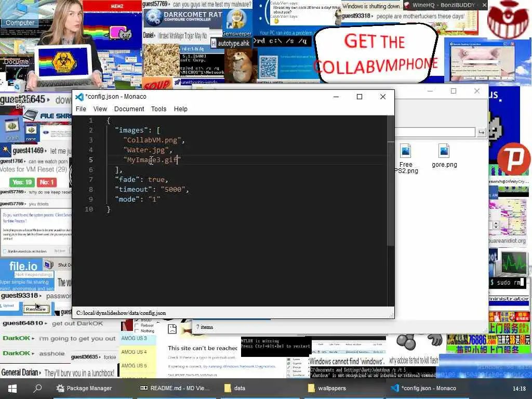Open the Tools menu in Monaco

point(158,109)
